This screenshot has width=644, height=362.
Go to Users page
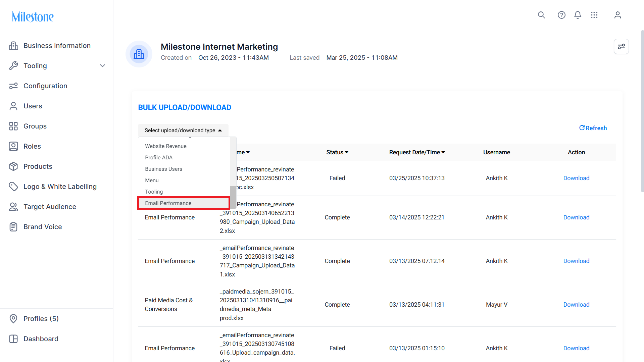click(x=33, y=106)
